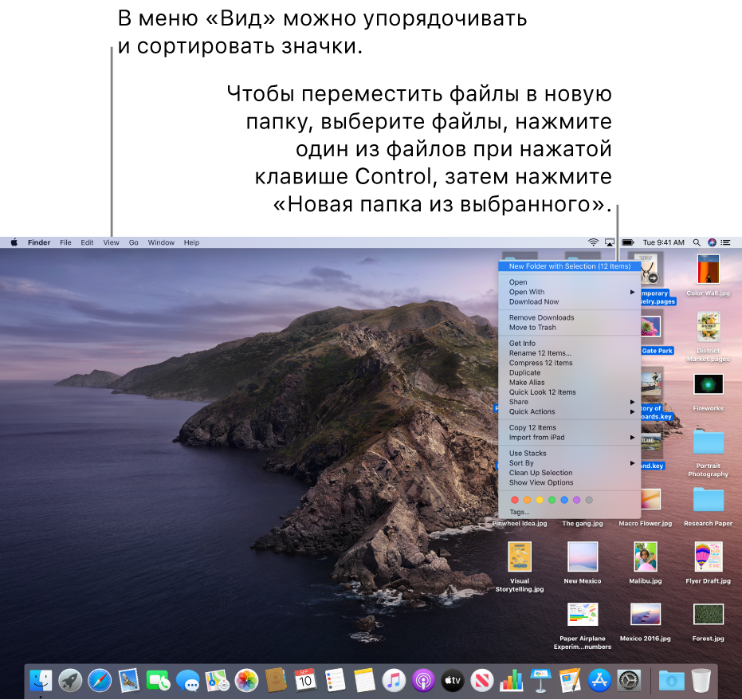742x700 pixels.
Task: Open the Trash in the Dock
Action: 701,681
